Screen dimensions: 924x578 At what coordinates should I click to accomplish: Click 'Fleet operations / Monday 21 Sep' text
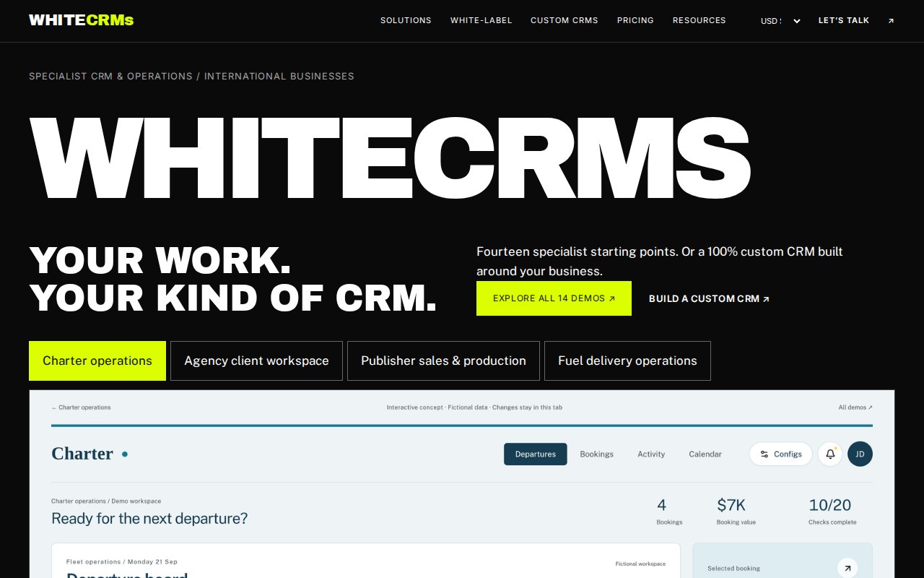coord(122,561)
